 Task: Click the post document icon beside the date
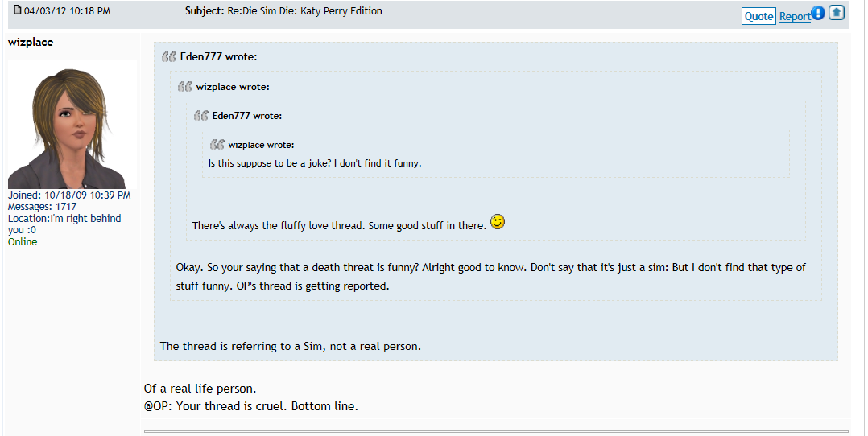[x=17, y=10]
